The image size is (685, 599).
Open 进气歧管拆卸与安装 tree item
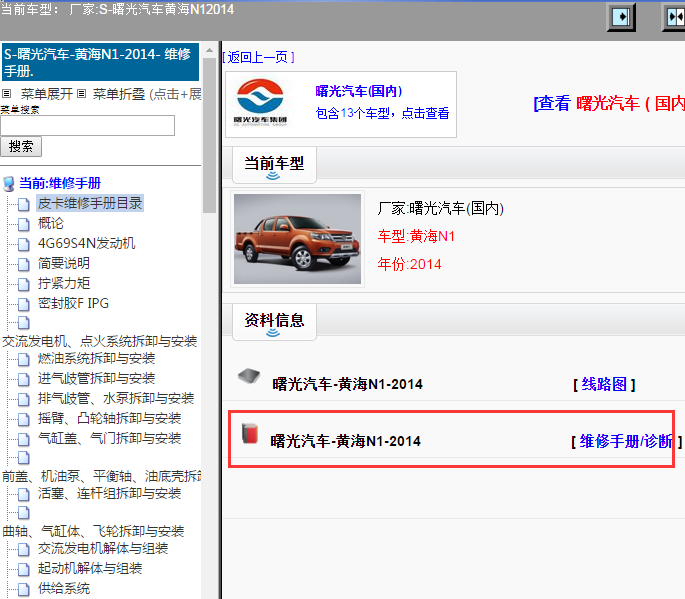[97, 378]
